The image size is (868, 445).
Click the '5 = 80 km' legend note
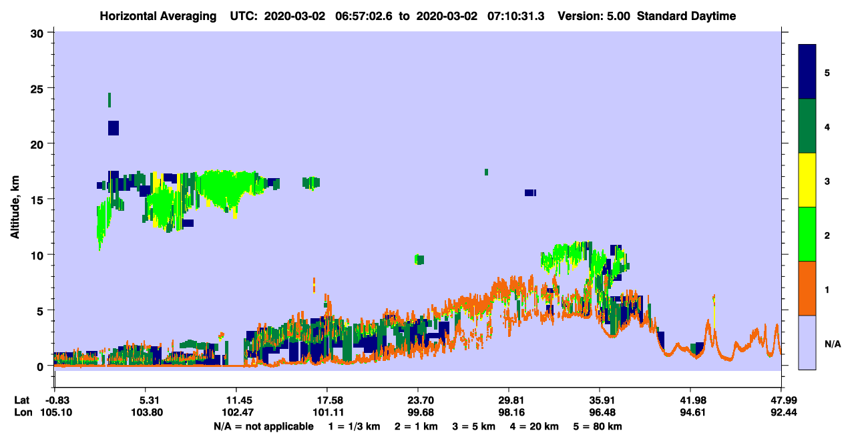pos(599,426)
